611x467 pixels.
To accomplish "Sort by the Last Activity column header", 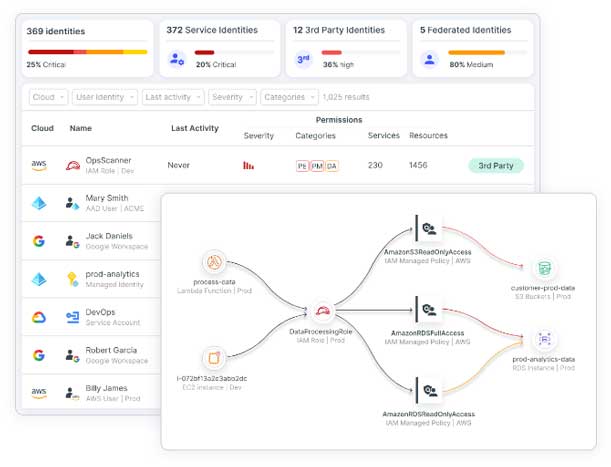I will click(x=195, y=128).
